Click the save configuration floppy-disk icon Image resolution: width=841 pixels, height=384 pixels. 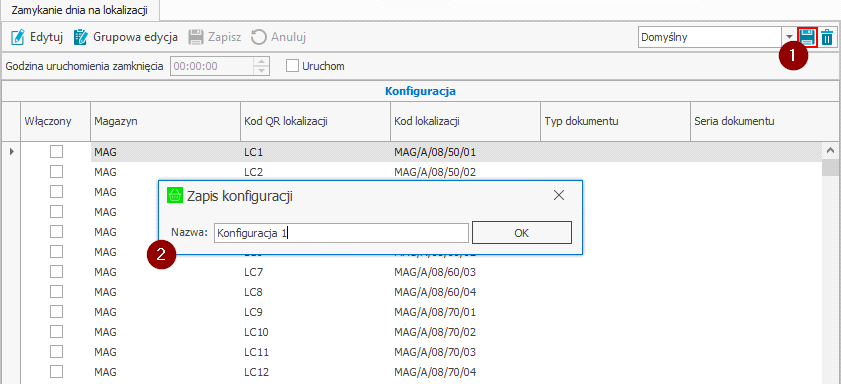[x=807, y=37]
